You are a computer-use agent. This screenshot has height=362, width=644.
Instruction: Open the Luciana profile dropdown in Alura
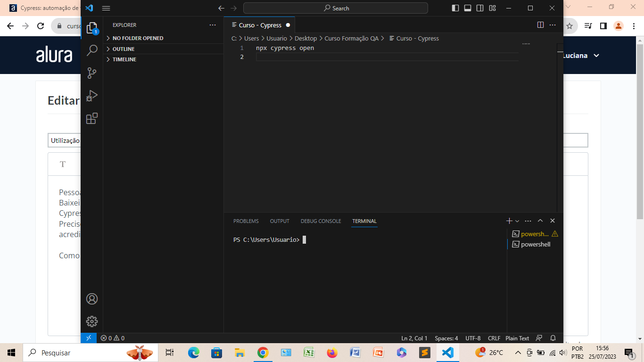coord(581,56)
